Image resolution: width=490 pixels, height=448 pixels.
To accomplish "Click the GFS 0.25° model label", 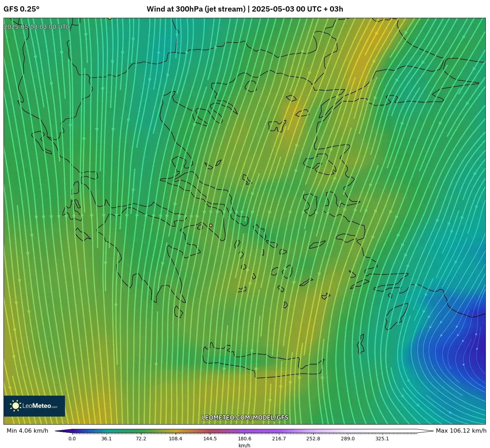I will point(21,9).
